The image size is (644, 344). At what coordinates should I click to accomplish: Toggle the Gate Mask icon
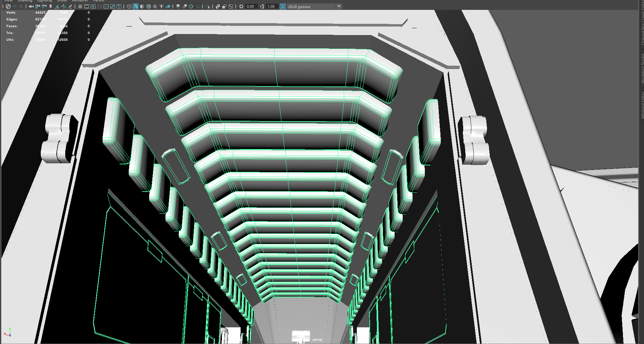(x=100, y=6)
